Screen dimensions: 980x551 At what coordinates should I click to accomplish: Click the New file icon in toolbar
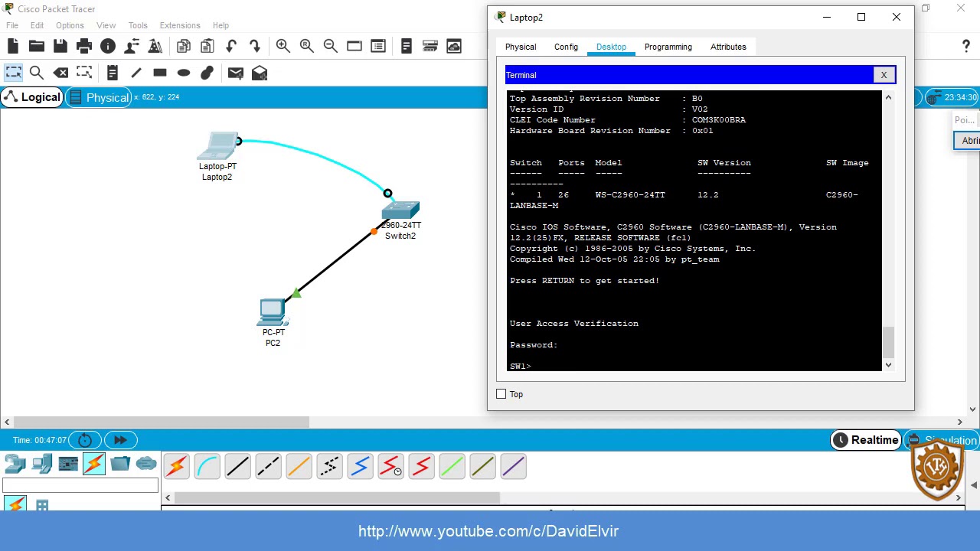click(x=13, y=47)
